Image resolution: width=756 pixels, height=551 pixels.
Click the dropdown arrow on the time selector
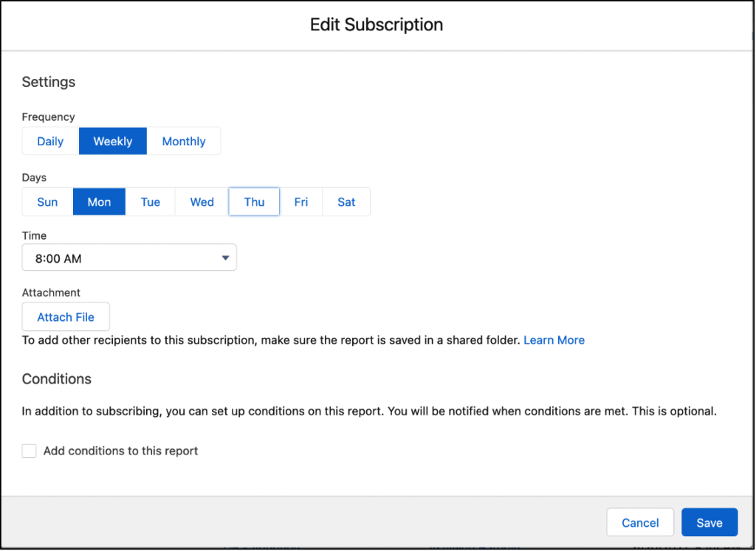click(225, 257)
